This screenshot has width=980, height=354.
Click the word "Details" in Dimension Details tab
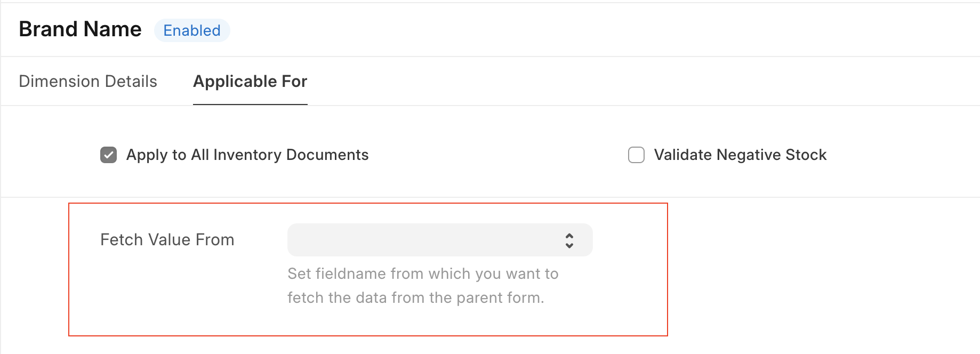click(x=131, y=82)
